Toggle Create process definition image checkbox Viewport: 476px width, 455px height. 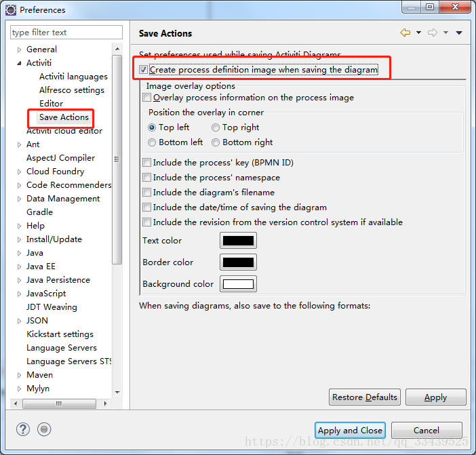coord(143,70)
